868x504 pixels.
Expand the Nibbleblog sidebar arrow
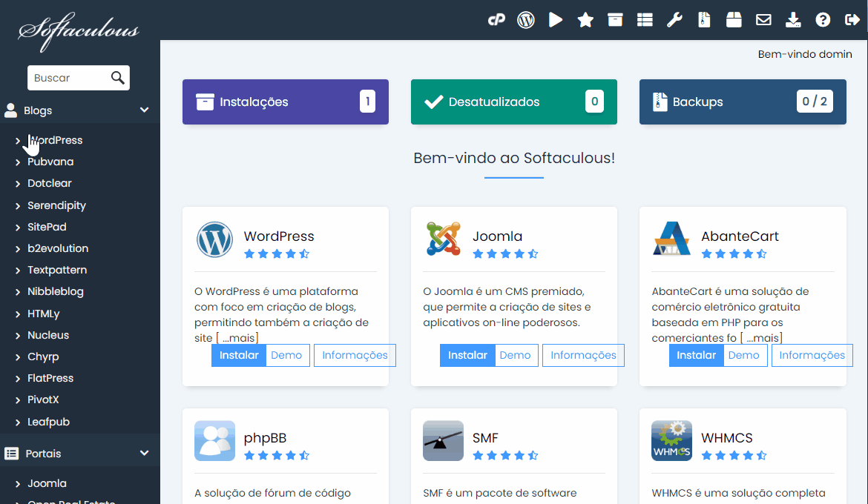tap(18, 292)
